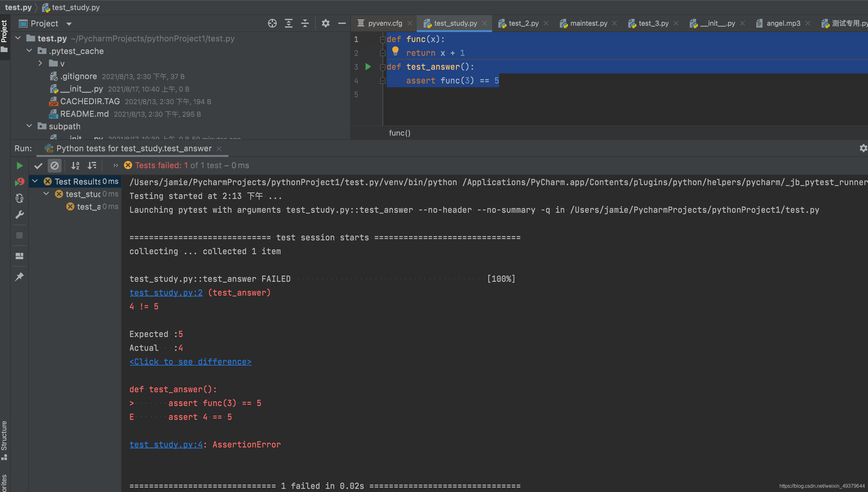This screenshot has width=868, height=492.
Task: Select README.md in the project tree
Action: point(84,114)
